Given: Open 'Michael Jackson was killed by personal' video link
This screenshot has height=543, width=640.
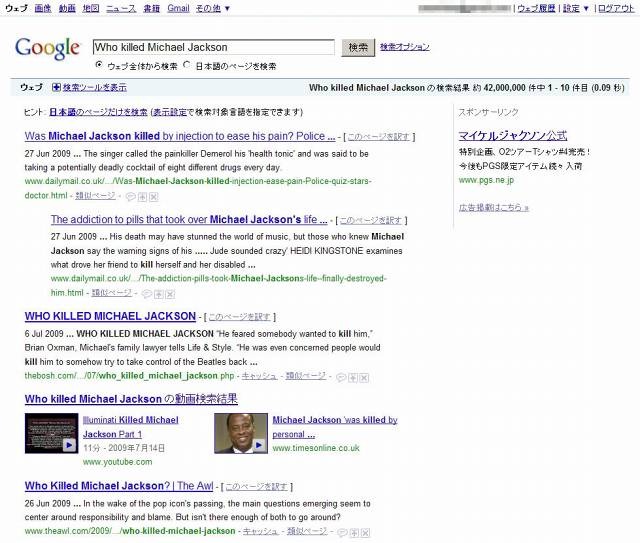Looking at the screenshot, I should tap(335, 427).
